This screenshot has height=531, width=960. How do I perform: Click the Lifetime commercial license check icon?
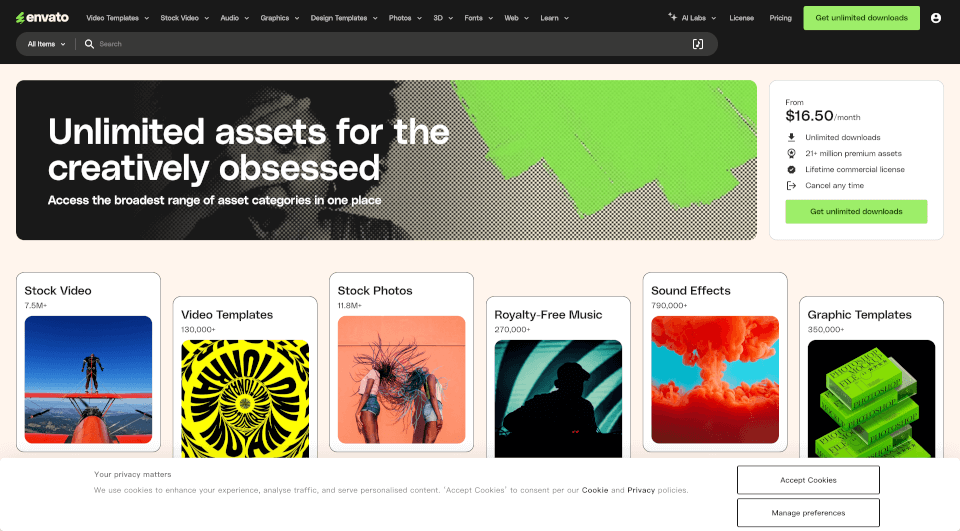tap(791, 170)
